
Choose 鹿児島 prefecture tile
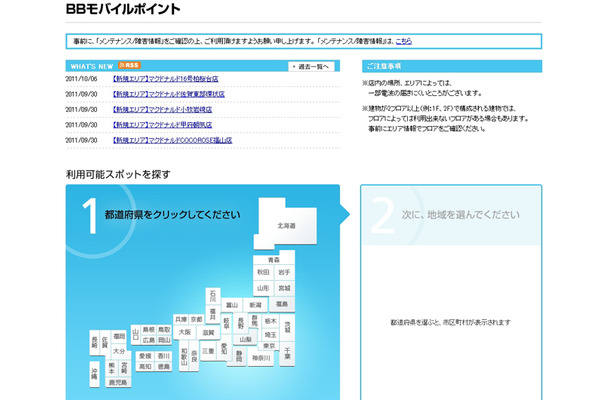click(118, 382)
